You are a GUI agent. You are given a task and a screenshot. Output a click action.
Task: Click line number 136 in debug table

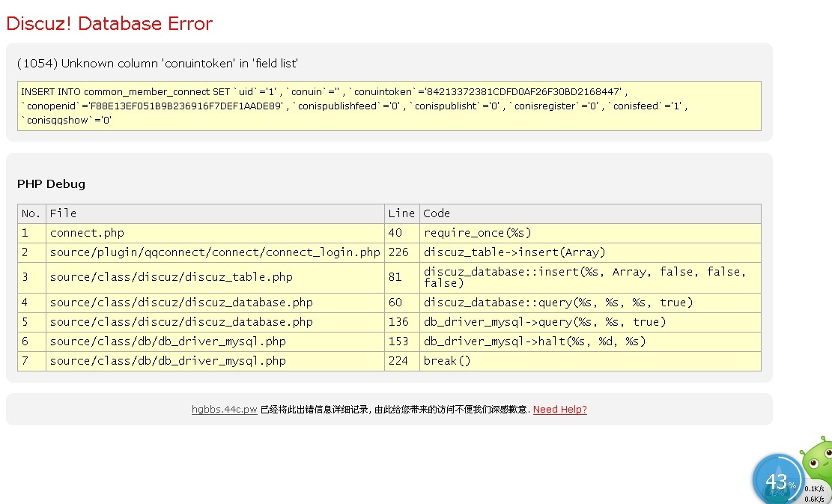tap(398, 322)
